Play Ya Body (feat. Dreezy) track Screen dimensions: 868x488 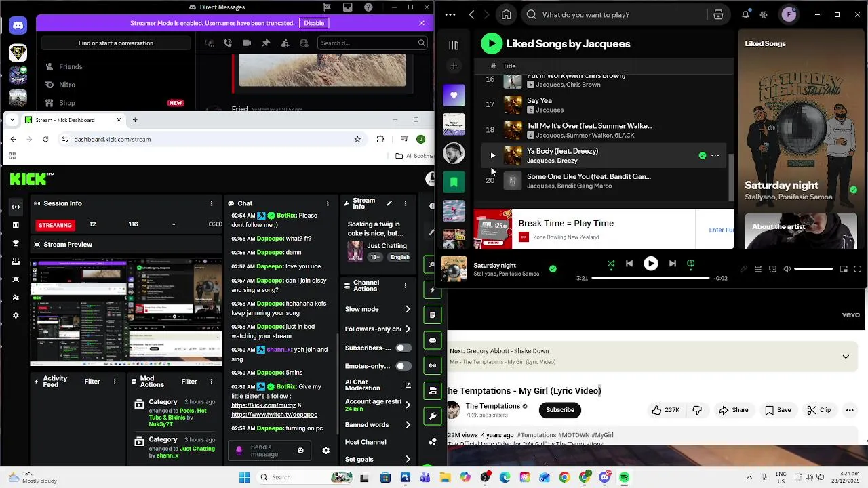(492, 155)
